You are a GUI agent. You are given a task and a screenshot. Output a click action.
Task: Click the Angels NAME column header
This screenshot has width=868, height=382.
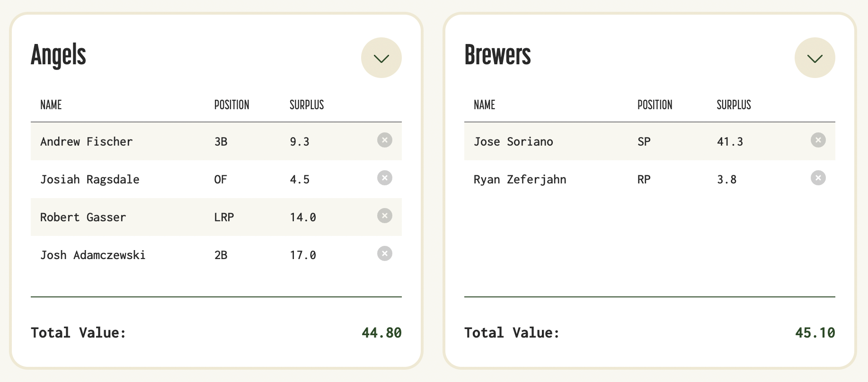(x=51, y=105)
